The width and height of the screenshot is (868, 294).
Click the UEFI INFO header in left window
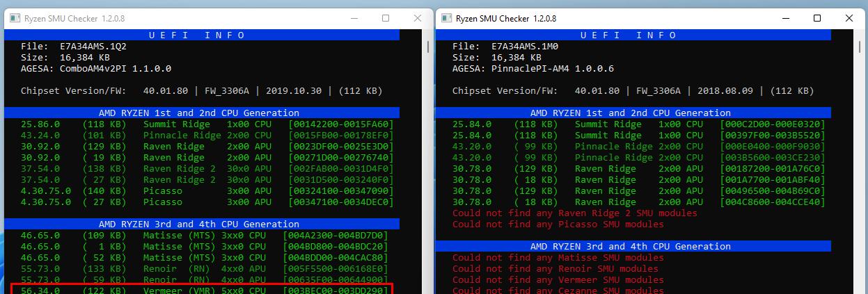point(202,35)
